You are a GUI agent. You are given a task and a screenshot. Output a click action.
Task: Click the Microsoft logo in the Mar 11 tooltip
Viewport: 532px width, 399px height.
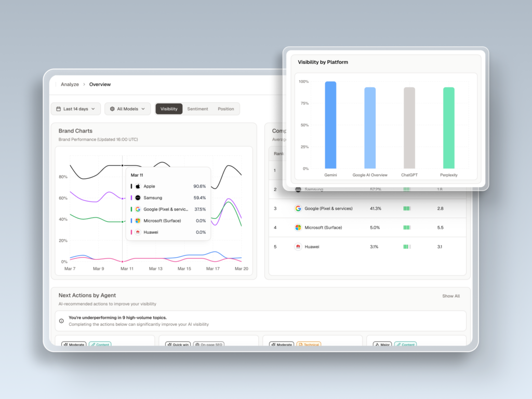138,221
